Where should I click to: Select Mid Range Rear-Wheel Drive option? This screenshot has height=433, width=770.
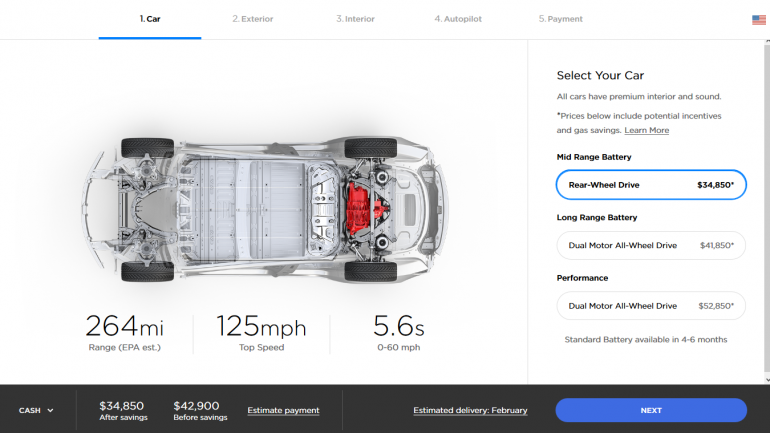650,185
